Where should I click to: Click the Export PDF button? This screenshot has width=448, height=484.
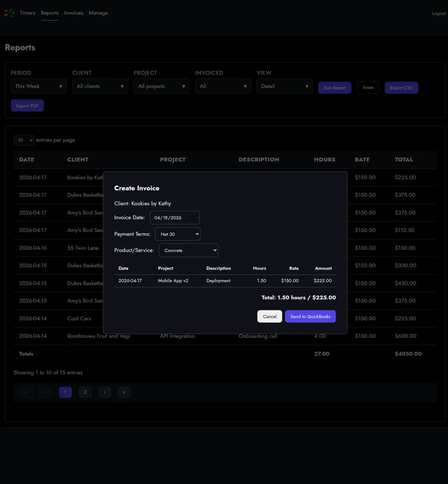coord(27,106)
